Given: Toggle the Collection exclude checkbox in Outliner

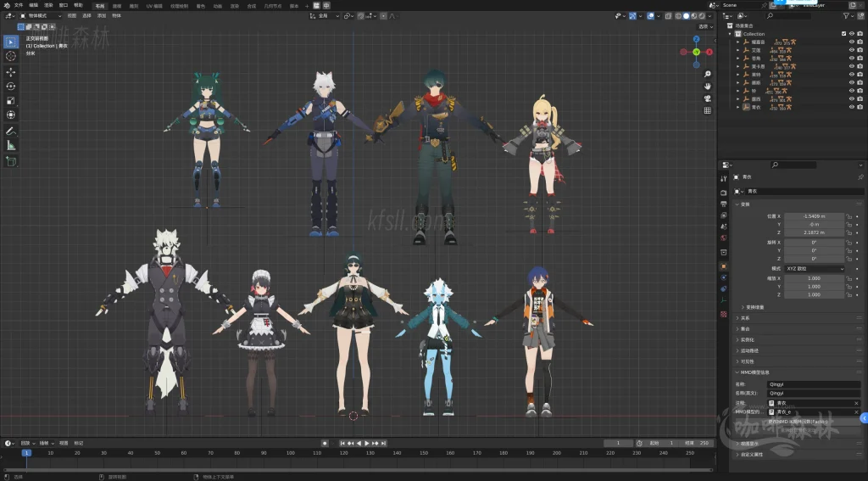Looking at the screenshot, I should (843, 34).
